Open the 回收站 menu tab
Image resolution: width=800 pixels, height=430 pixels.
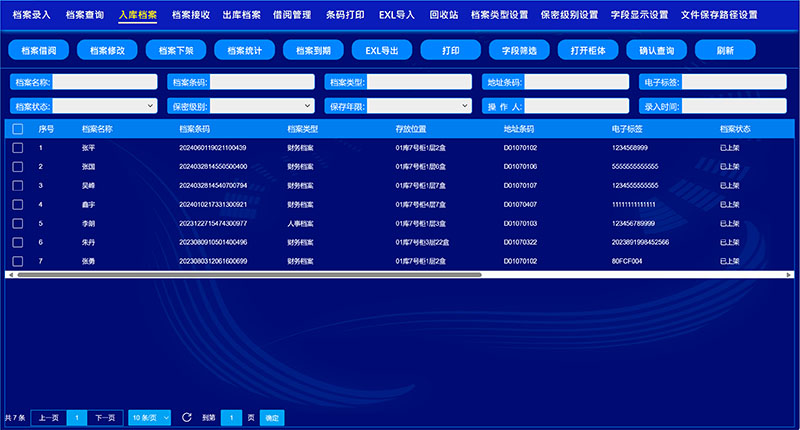pyautogui.click(x=443, y=15)
